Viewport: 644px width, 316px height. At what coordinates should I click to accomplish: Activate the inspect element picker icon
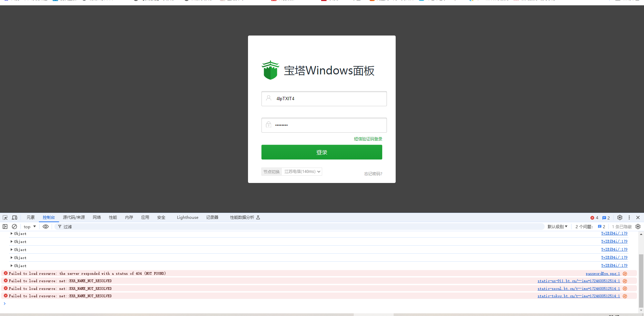(5, 217)
